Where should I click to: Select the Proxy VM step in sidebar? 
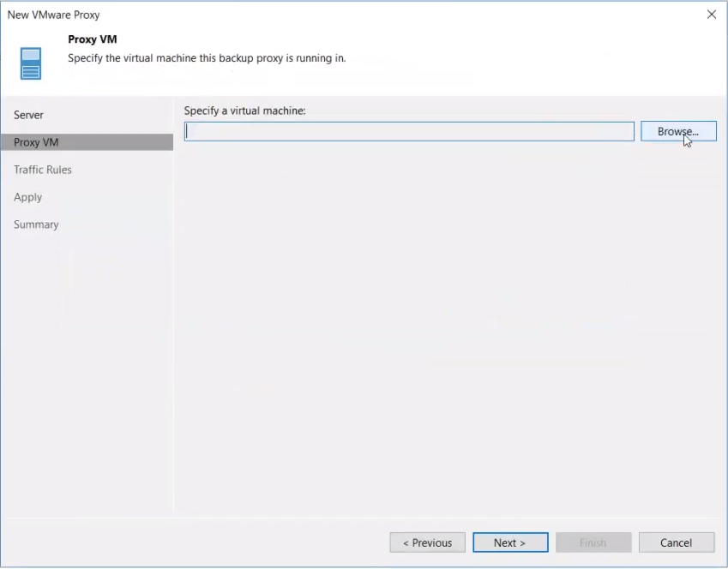coord(36,142)
